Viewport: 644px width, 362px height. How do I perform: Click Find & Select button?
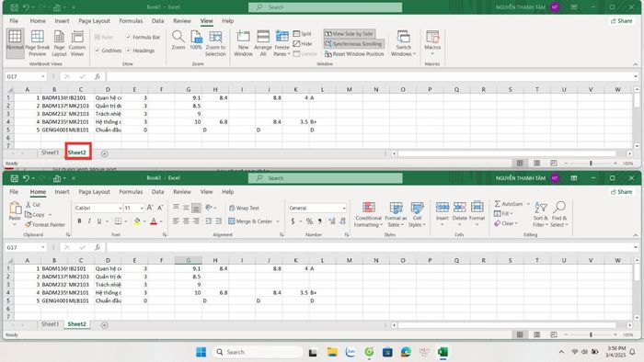tap(559, 214)
